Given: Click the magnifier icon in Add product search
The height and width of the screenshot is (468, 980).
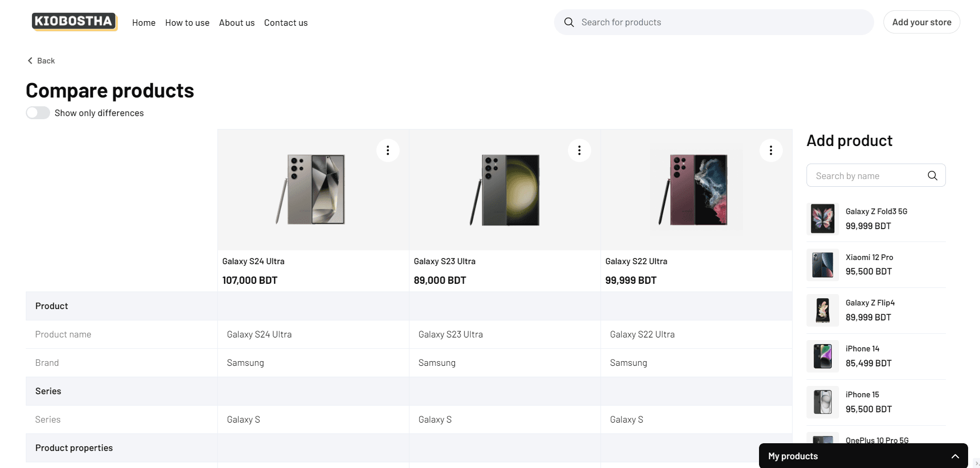Looking at the screenshot, I should pyautogui.click(x=932, y=175).
